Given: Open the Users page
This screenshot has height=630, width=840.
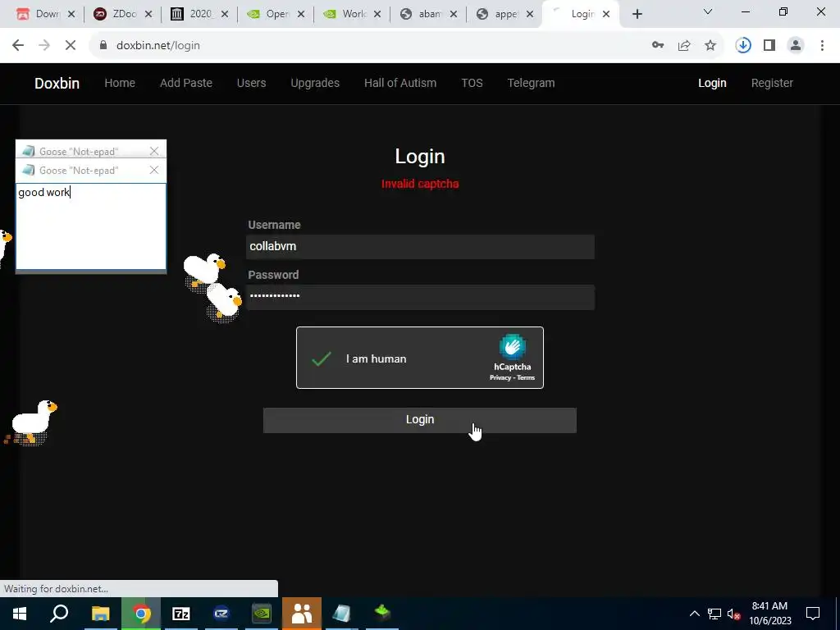Looking at the screenshot, I should [251, 83].
